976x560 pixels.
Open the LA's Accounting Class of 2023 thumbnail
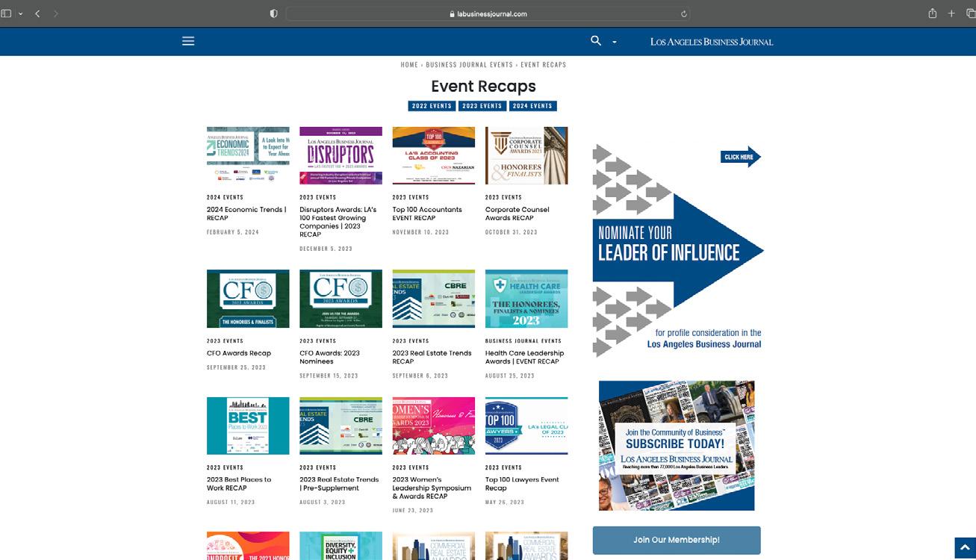(434, 155)
